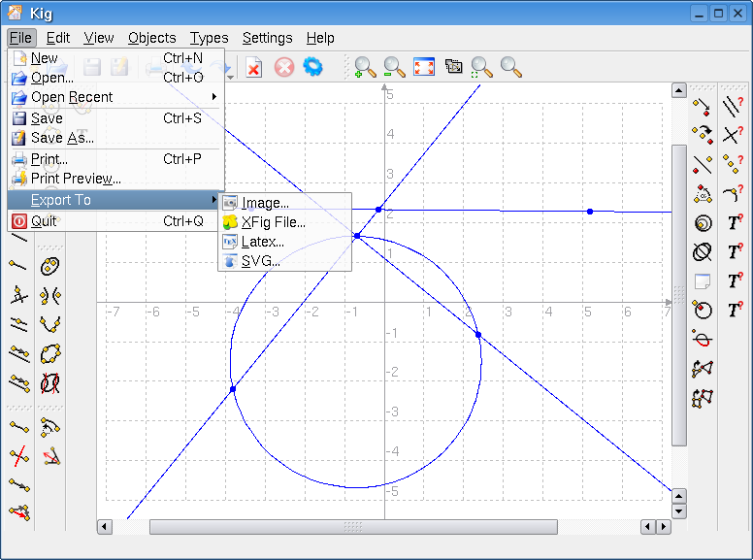Select the conic ellipse by points icon
This screenshot has height=560, width=753.
coord(49,266)
